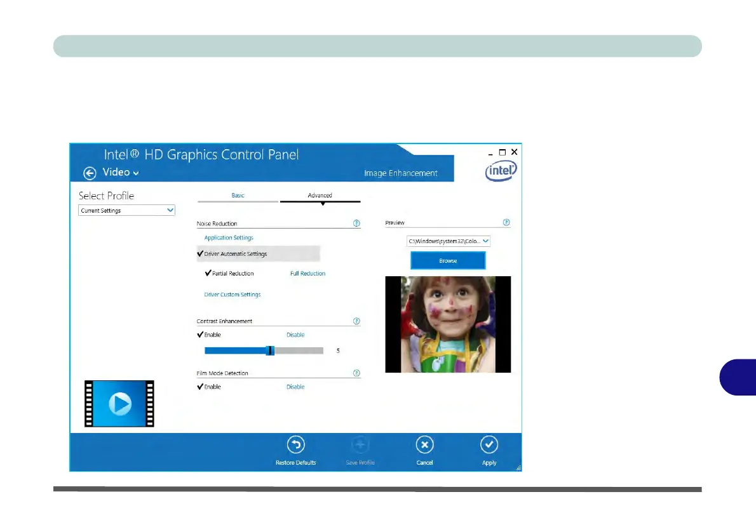
Task: Disable Contrast Enhancement
Action: point(295,335)
